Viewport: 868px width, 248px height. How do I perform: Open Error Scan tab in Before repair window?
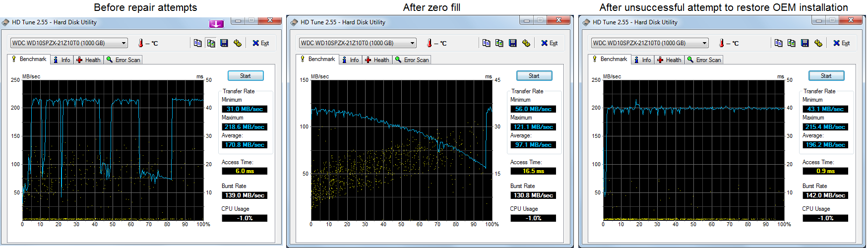point(123,60)
